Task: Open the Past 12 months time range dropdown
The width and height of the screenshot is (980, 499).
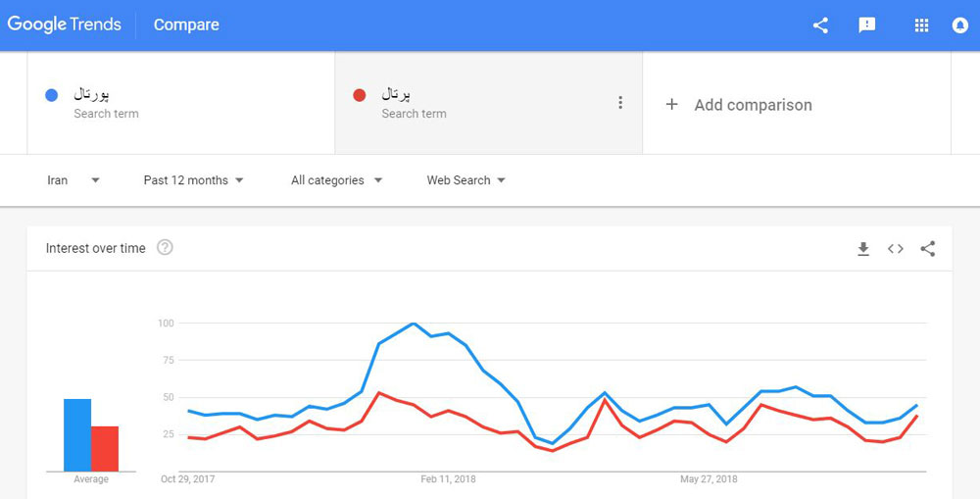Action: click(x=194, y=180)
